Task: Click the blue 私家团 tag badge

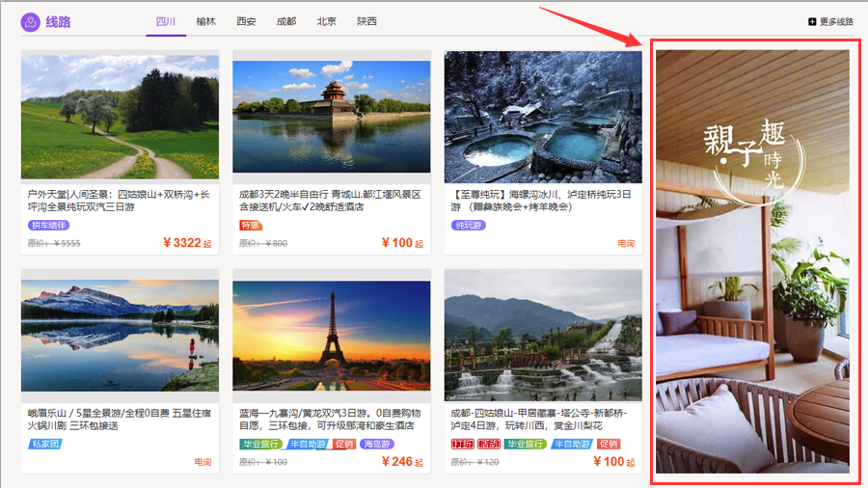Action: 45,444
